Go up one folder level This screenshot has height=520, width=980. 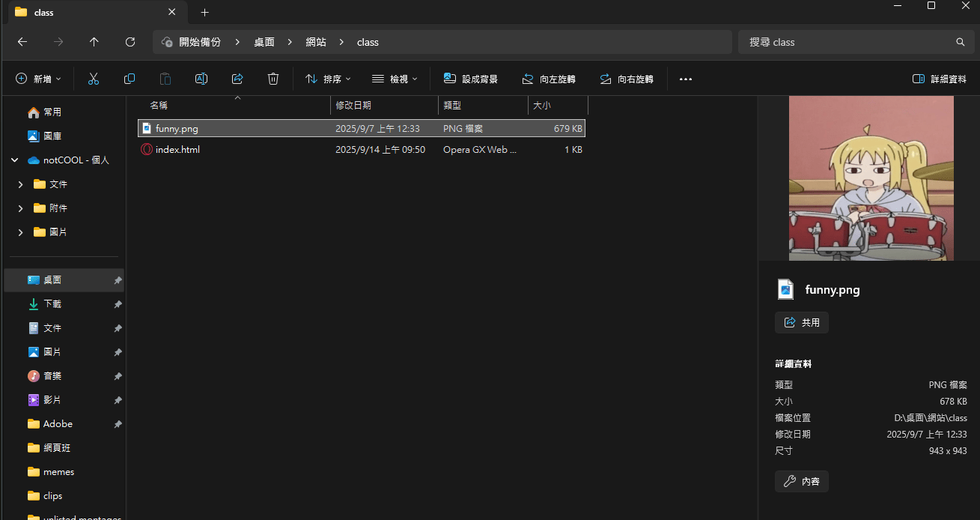(x=94, y=42)
